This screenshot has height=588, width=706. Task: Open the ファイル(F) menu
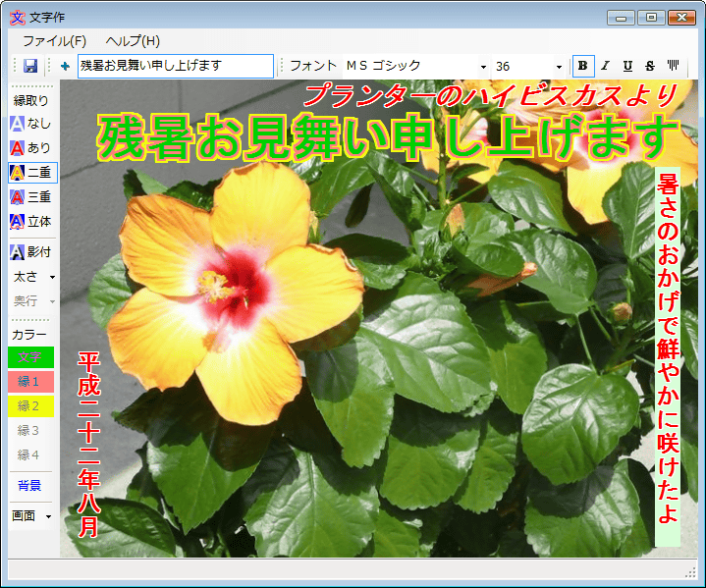54,41
